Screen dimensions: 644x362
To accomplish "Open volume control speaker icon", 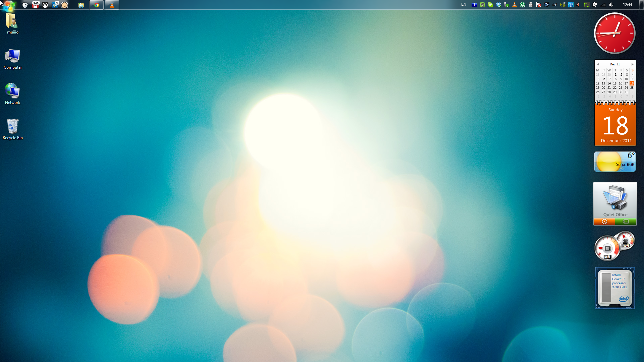I will point(611,5).
